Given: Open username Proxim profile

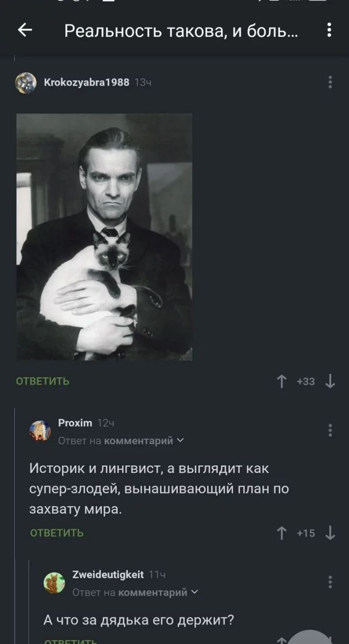Looking at the screenshot, I should 75,422.
